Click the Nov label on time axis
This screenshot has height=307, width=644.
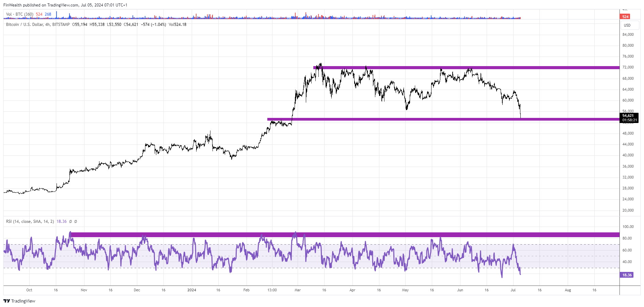coord(84,290)
